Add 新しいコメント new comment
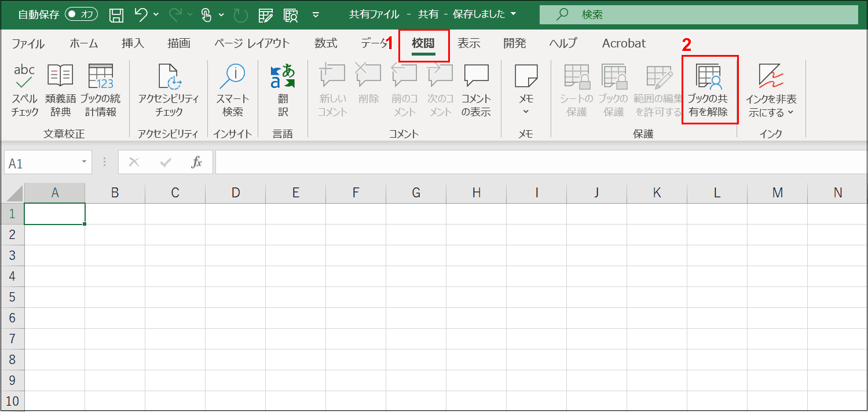 (x=332, y=90)
